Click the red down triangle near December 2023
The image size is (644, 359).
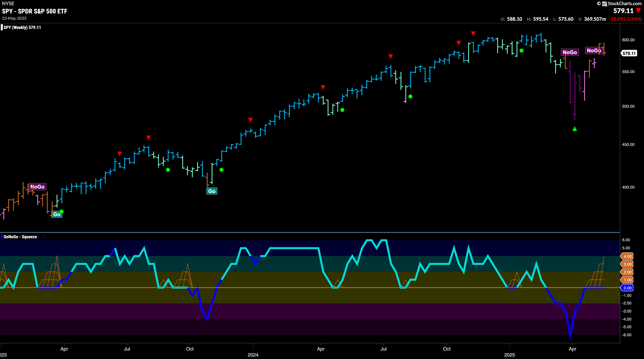[x=250, y=120]
